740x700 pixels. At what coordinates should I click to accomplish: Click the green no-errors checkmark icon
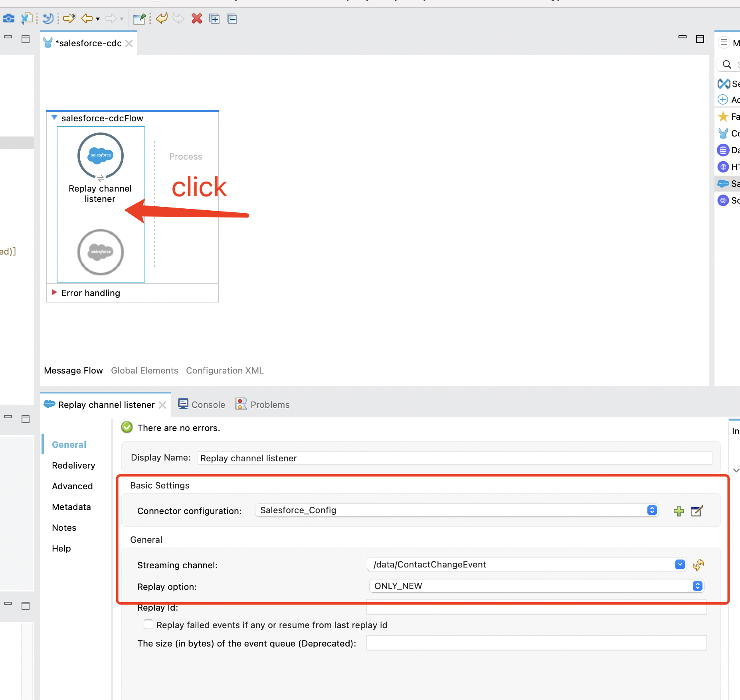pyautogui.click(x=127, y=427)
